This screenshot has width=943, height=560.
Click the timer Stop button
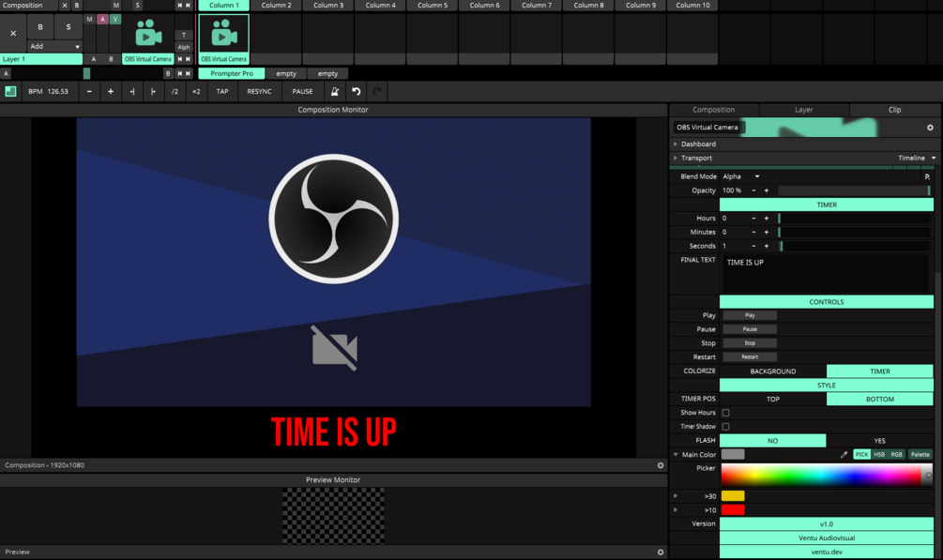(750, 343)
